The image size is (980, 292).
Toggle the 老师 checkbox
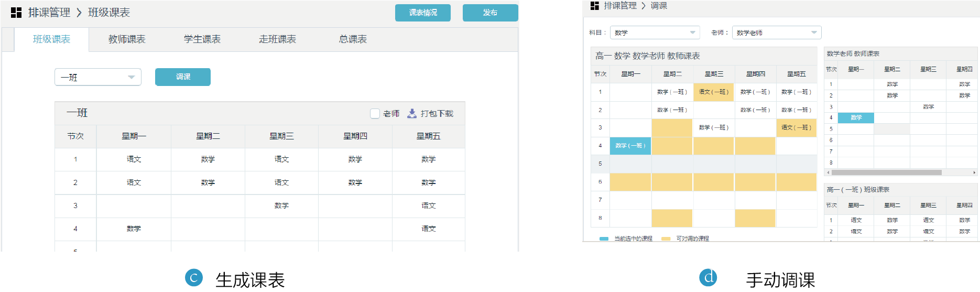click(x=375, y=113)
